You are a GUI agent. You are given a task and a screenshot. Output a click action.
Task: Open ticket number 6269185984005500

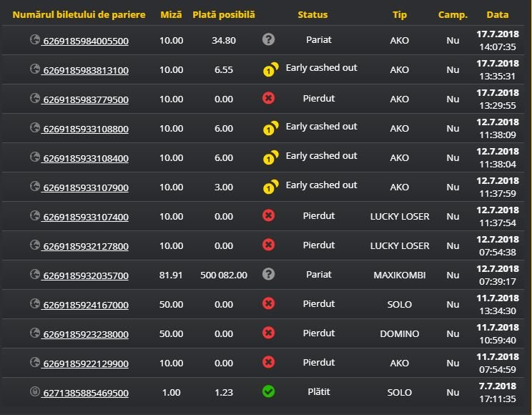point(86,41)
